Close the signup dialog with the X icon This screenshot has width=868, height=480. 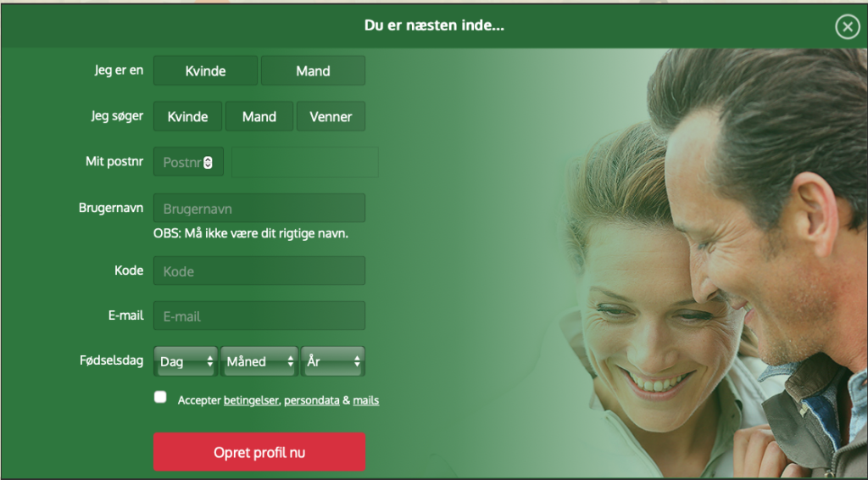[848, 26]
